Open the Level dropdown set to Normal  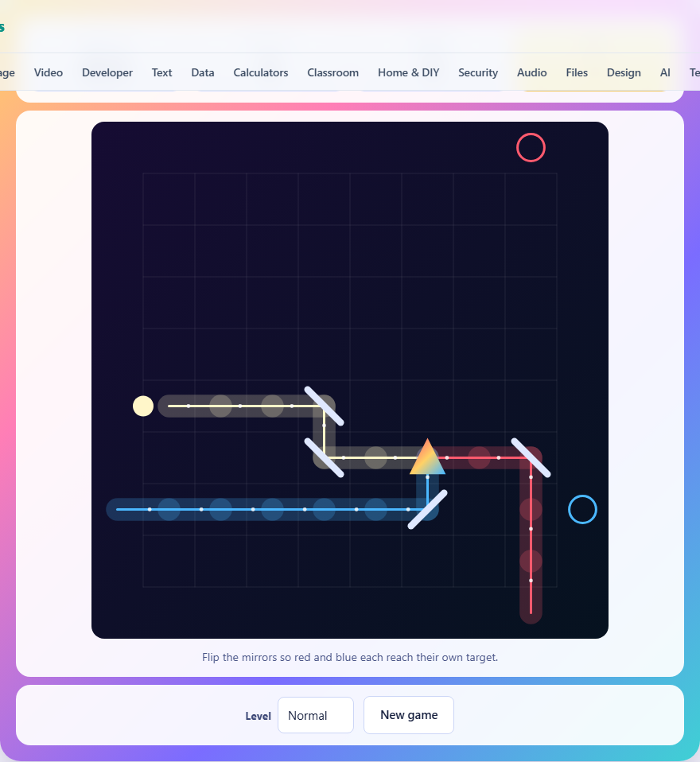point(316,715)
